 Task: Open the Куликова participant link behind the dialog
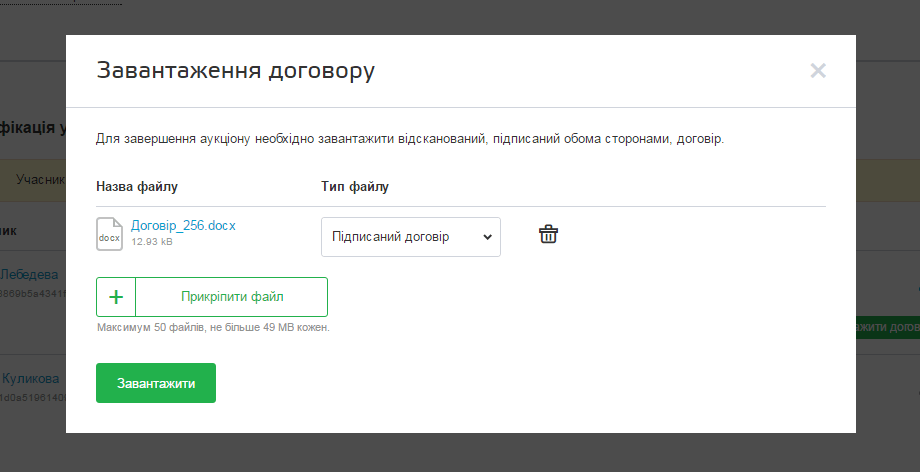click(x=31, y=379)
